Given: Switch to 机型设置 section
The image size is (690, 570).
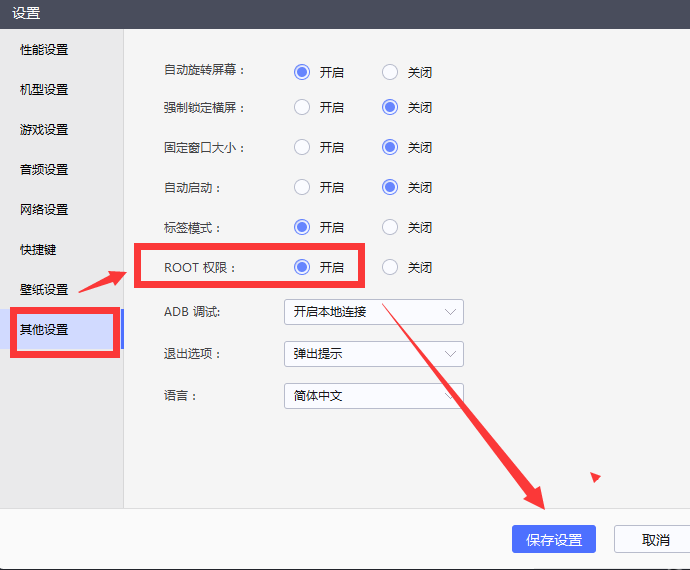Looking at the screenshot, I should (45, 90).
